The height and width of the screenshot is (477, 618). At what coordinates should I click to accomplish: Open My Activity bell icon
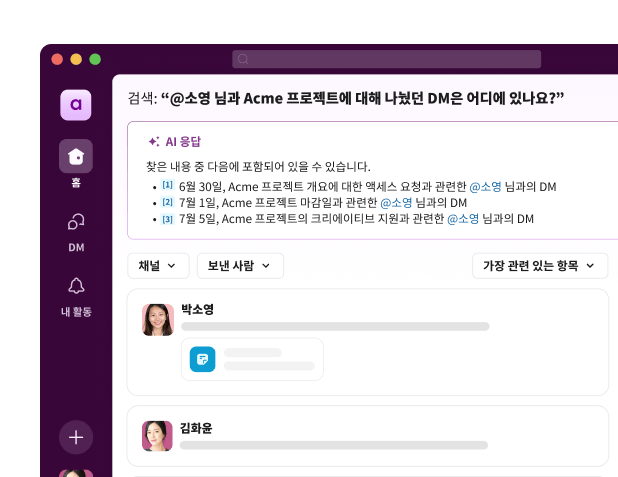click(76, 286)
